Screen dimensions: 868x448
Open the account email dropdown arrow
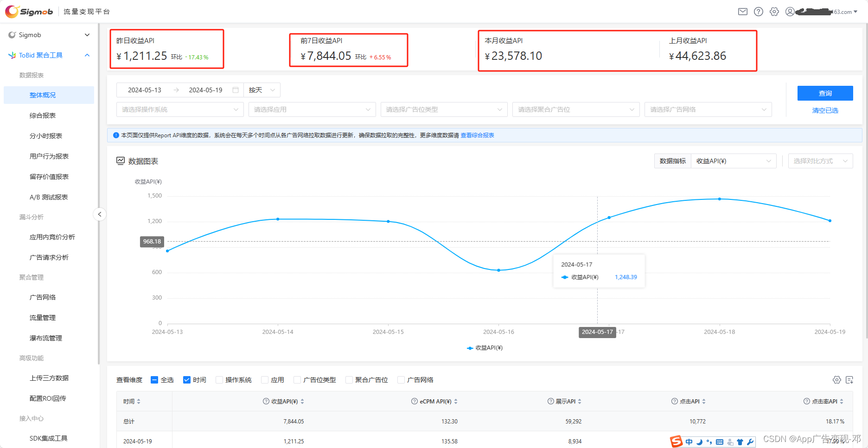click(855, 12)
